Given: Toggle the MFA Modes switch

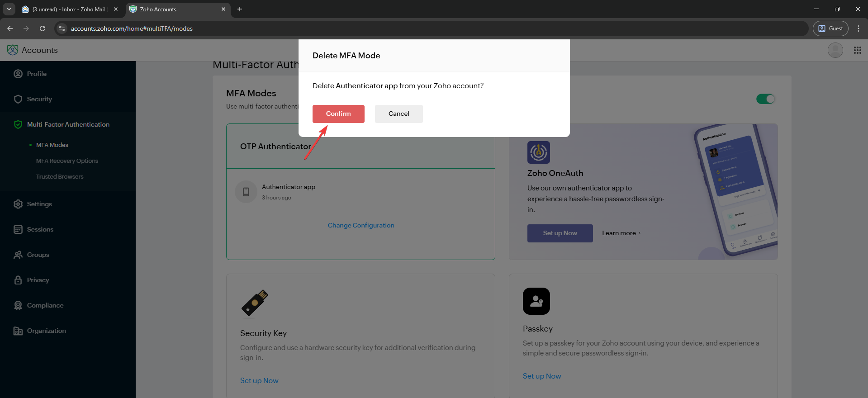Looking at the screenshot, I should (765, 99).
